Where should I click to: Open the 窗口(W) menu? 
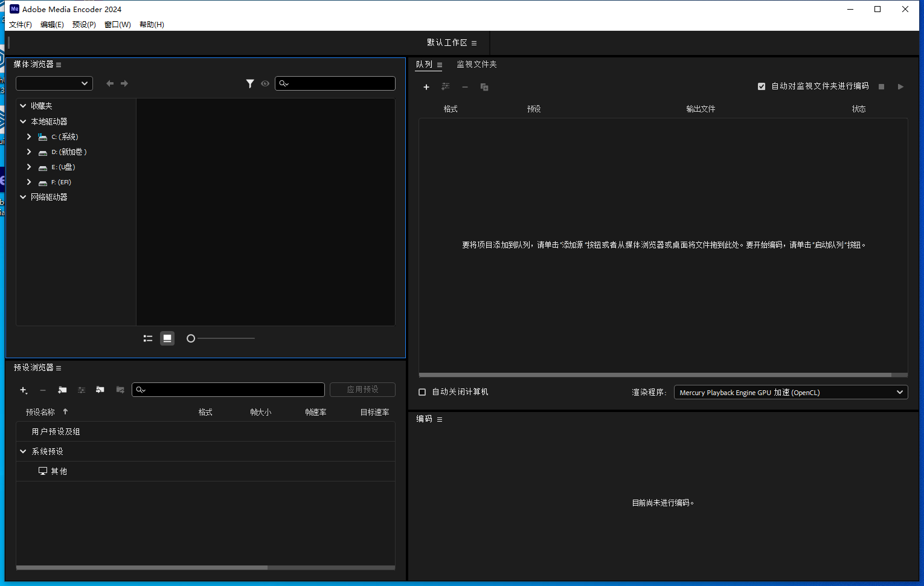(x=117, y=25)
